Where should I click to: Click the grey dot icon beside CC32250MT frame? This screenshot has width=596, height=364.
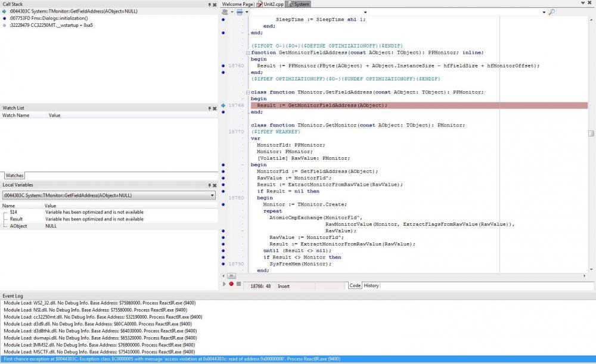[x=4, y=25]
